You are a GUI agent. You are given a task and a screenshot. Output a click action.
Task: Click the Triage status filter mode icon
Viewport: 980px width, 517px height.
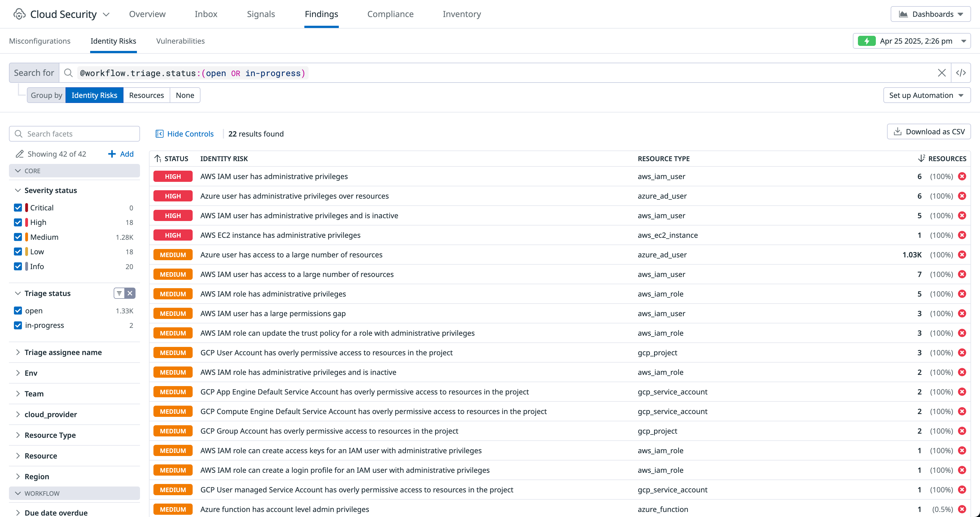pos(119,293)
